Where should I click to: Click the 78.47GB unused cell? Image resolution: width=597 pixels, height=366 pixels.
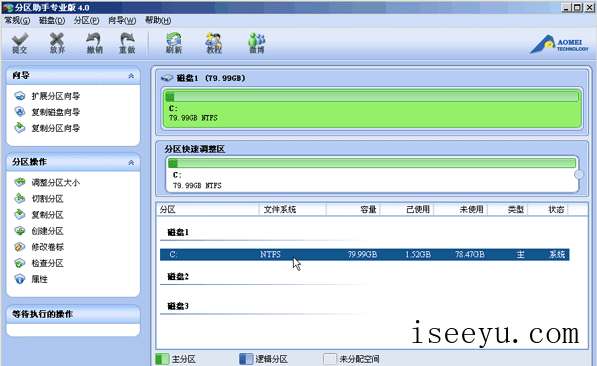pyautogui.click(x=469, y=254)
